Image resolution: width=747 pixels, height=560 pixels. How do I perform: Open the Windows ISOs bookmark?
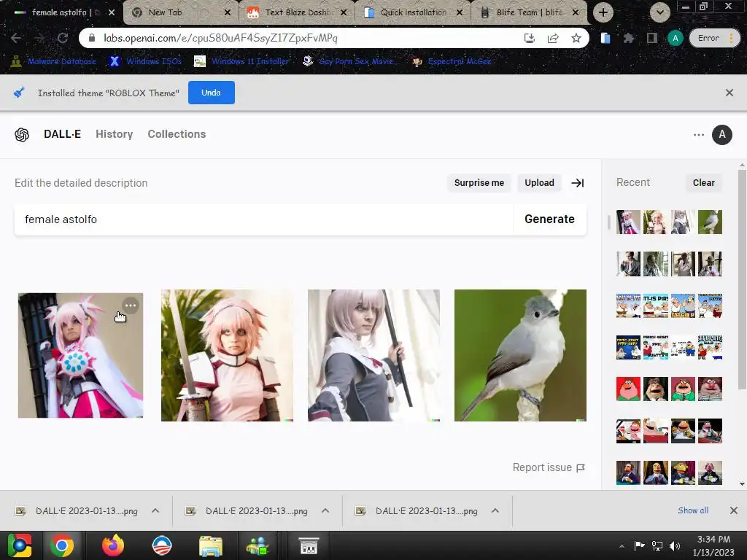coord(146,61)
